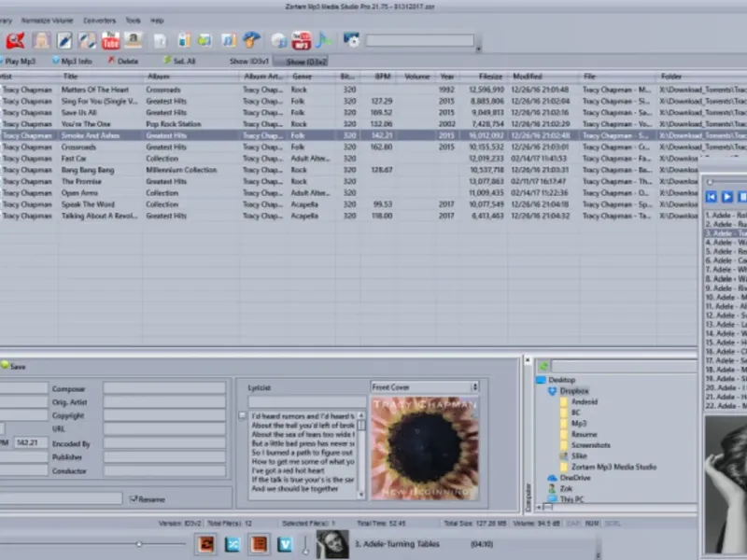Open the playlist view icon
747x560 pixels.
[260, 543]
